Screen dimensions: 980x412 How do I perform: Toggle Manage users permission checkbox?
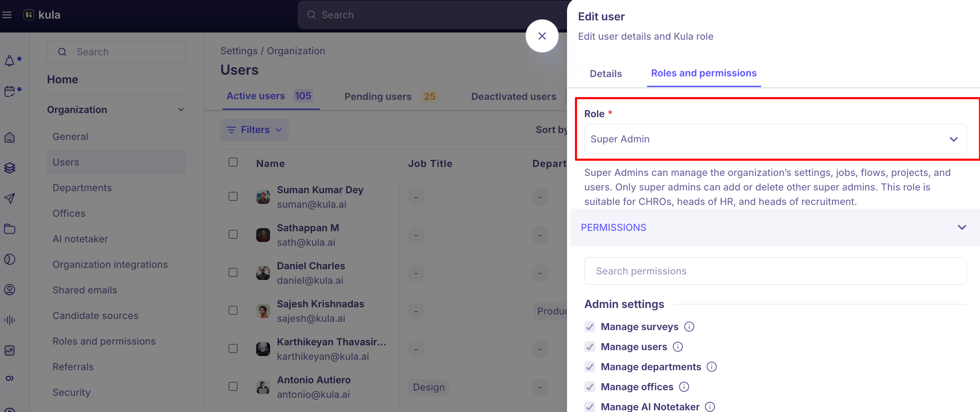(590, 347)
